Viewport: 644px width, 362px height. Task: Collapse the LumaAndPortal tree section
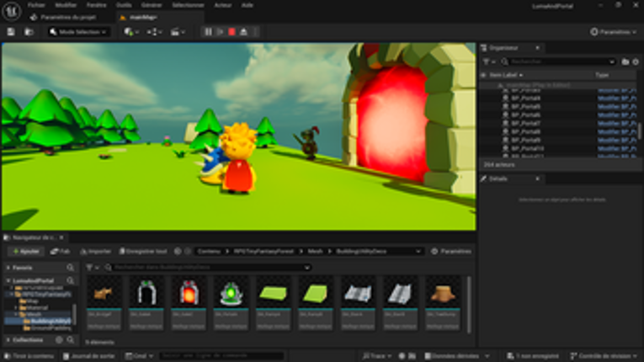point(8,280)
